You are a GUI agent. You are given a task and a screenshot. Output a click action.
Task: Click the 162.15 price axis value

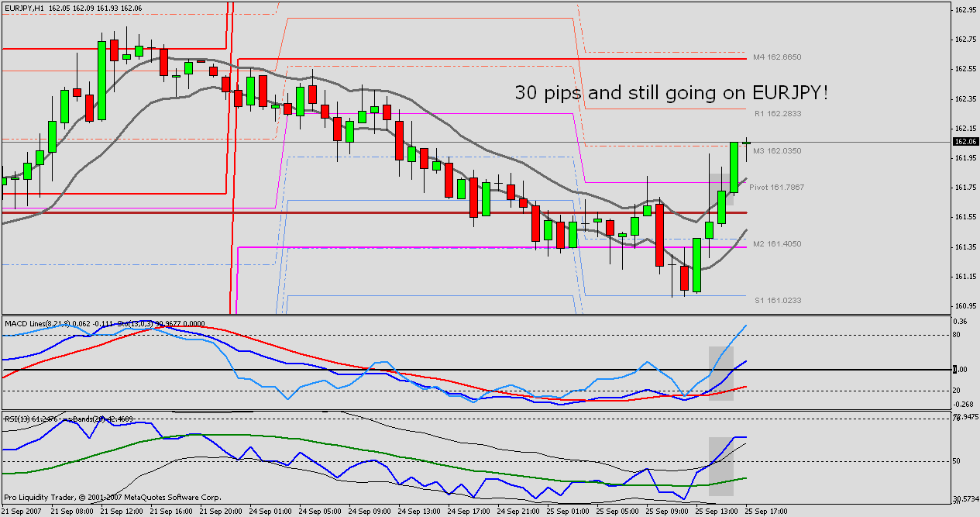click(965, 129)
